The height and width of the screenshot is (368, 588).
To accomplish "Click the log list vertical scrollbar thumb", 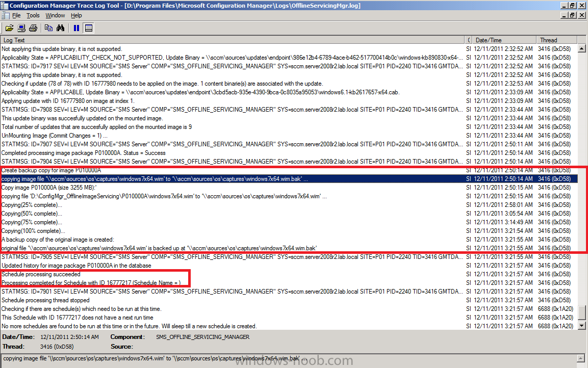I will [581, 313].
